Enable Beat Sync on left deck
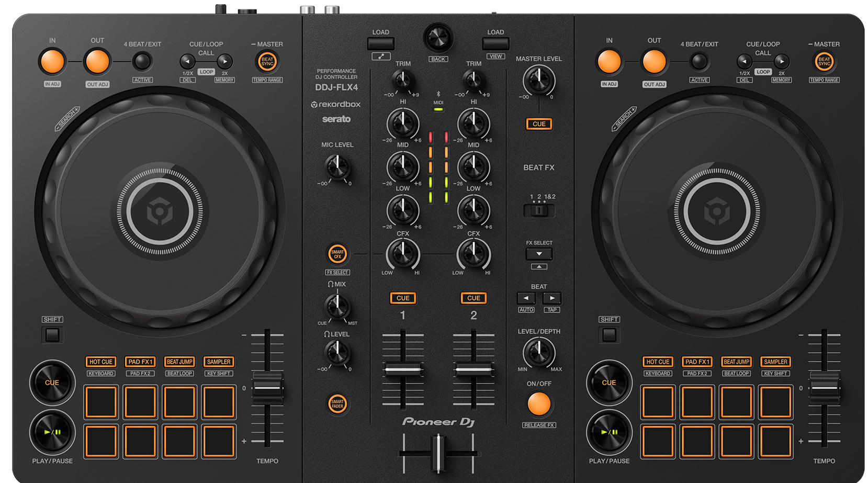Viewport: 868px width, 483px height. tap(267, 62)
